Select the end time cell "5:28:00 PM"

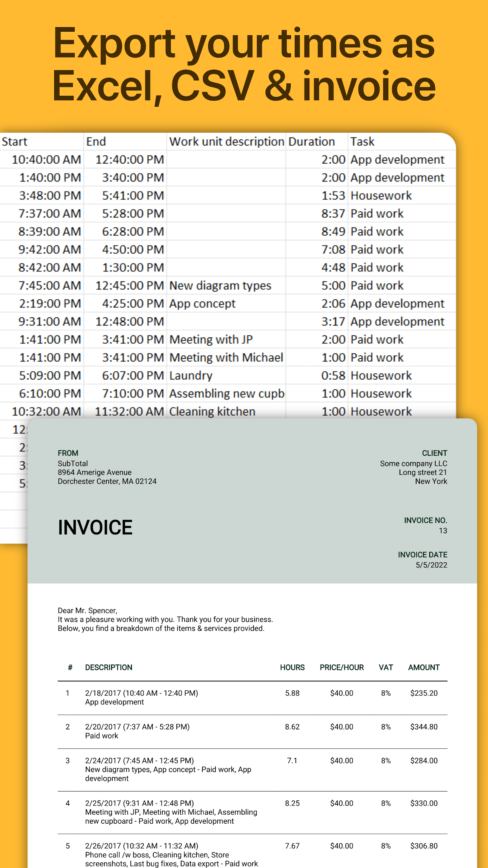tap(133, 214)
